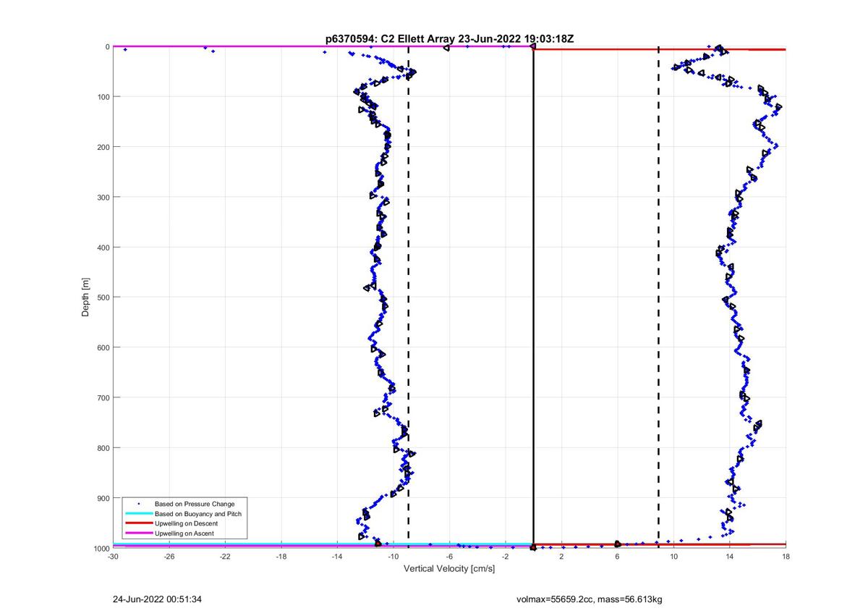Click x-axis tick label '10'
868x616 pixels.
pyautogui.click(x=673, y=556)
